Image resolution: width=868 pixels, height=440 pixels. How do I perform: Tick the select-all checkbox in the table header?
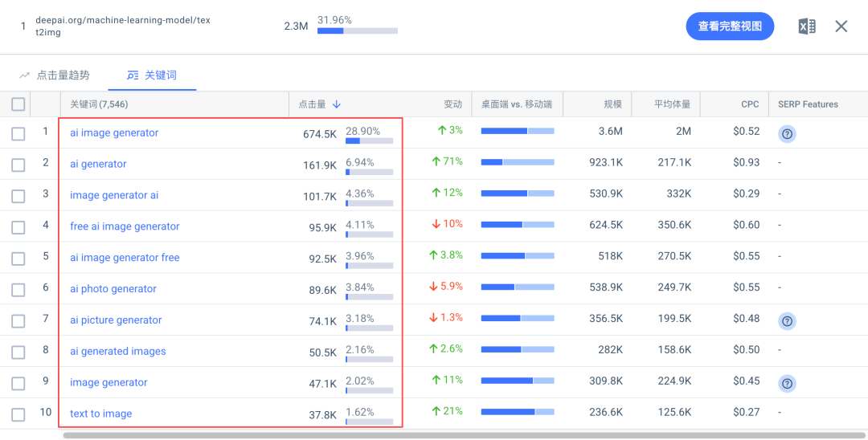(18, 104)
